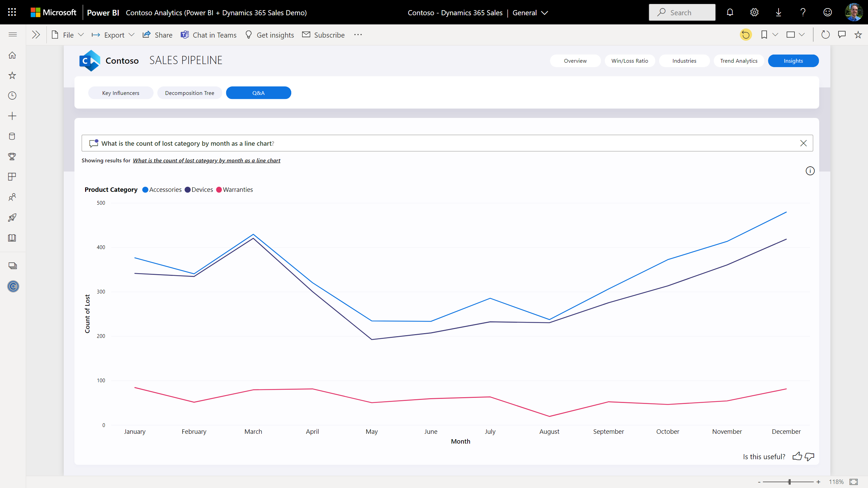Open the OneLake data hub icon
868x488 pixels.
point(12,136)
